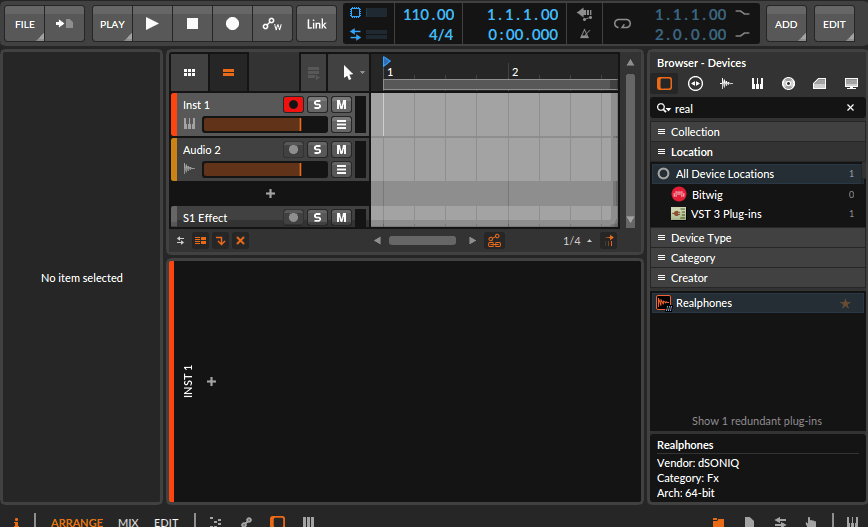Open the FILE menu

pyautogui.click(x=24, y=24)
